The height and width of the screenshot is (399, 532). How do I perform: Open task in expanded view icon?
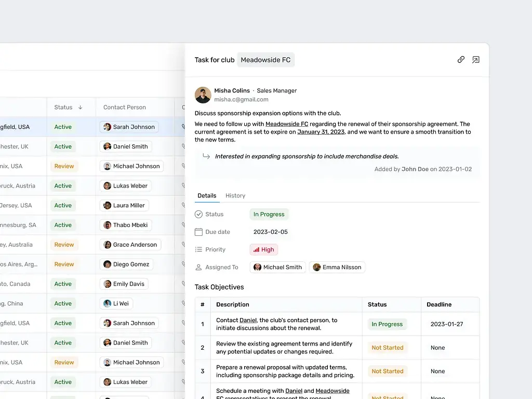point(475,60)
